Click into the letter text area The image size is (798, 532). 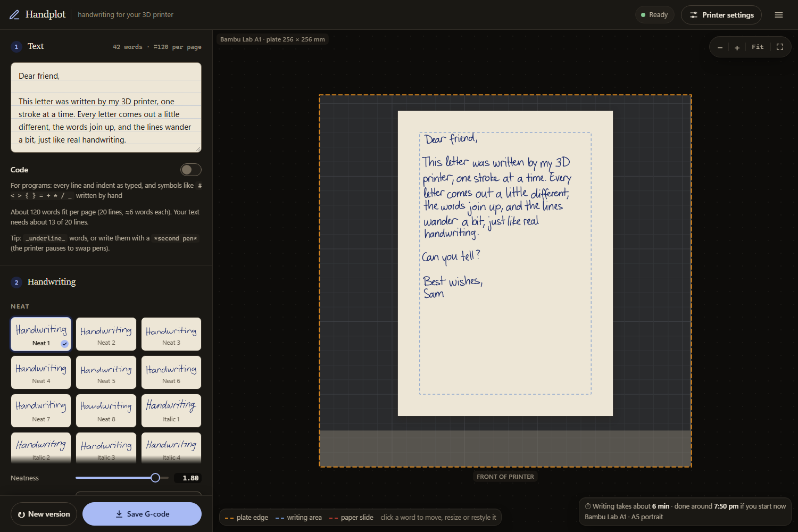tap(106, 107)
